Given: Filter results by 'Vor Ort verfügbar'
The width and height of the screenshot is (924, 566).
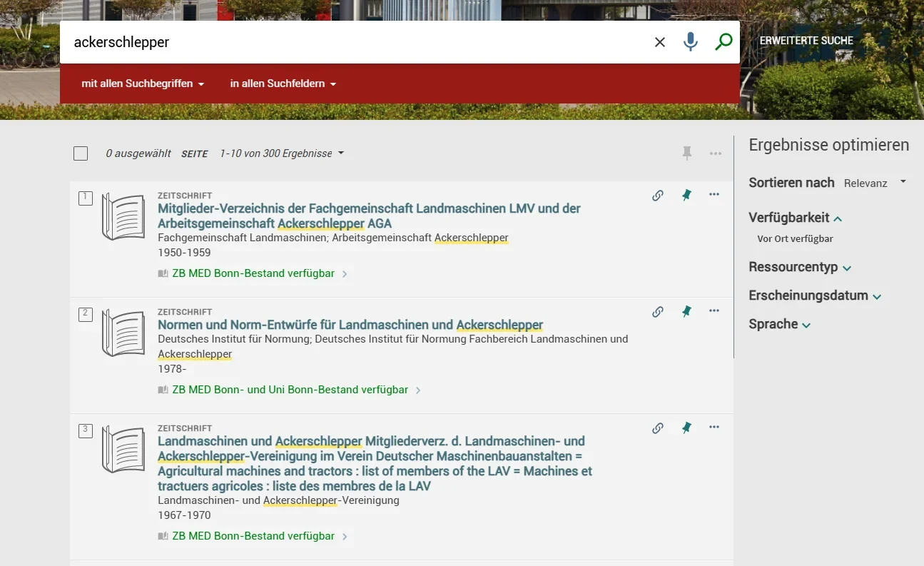Looking at the screenshot, I should [x=795, y=238].
